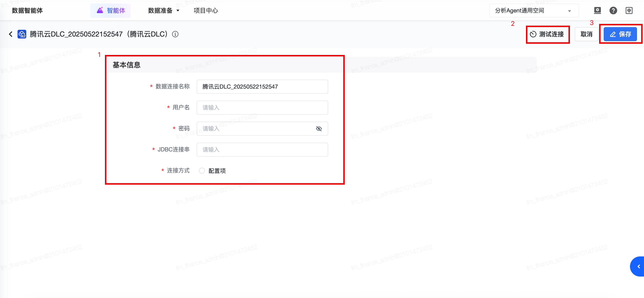Focus the 数据连接名称 input field
Image resolution: width=644 pixels, height=298 pixels.
[x=262, y=87]
